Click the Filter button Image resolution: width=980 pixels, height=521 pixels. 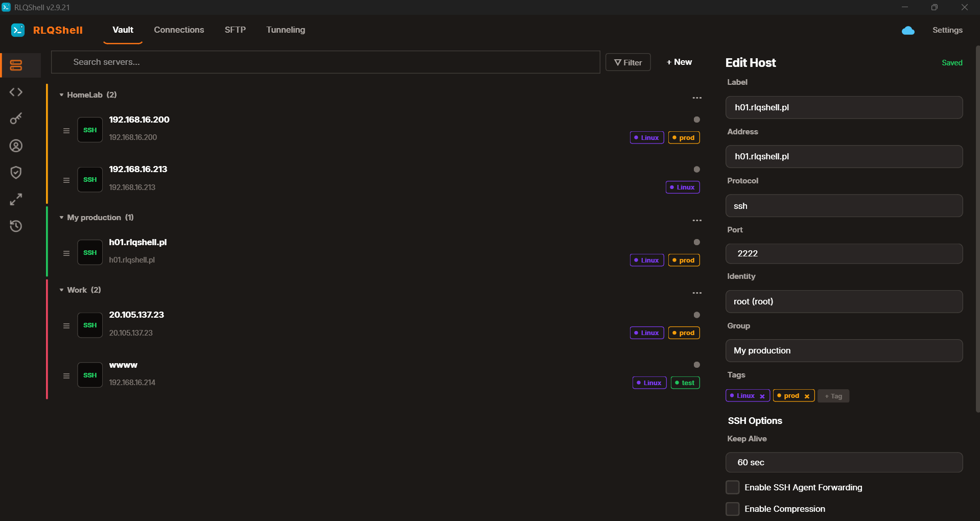628,62
